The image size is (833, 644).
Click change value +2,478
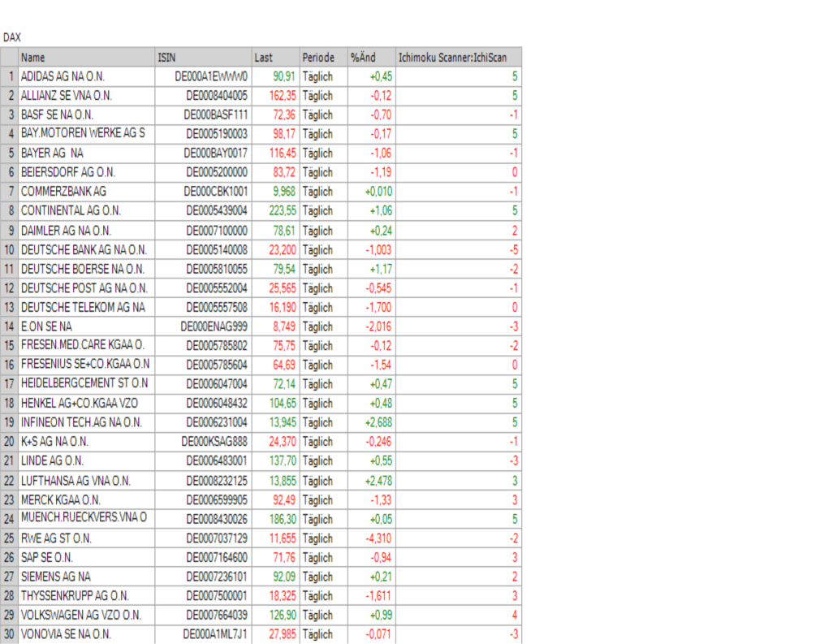(372, 481)
